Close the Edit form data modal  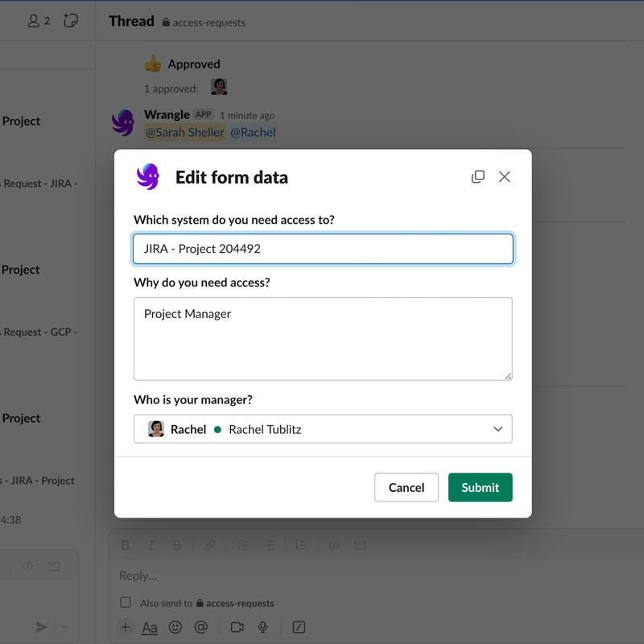pyautogui.click(x=505, y=176)
